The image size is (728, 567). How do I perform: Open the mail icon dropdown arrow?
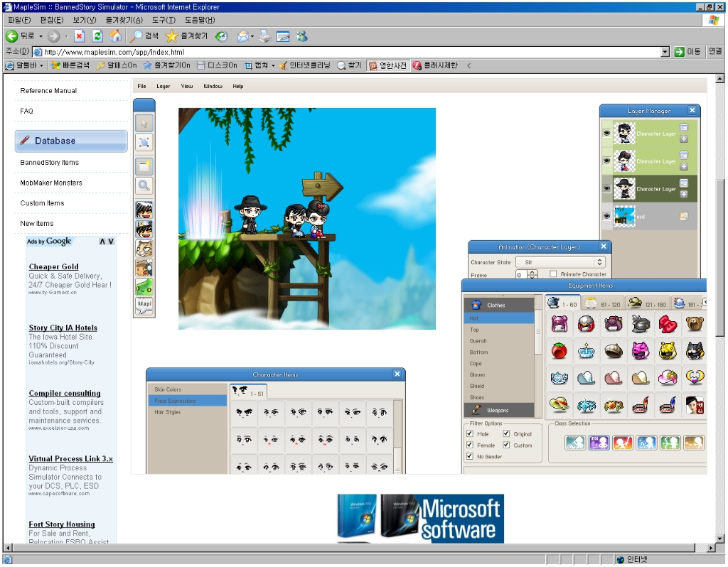click(x=252, y=36)
